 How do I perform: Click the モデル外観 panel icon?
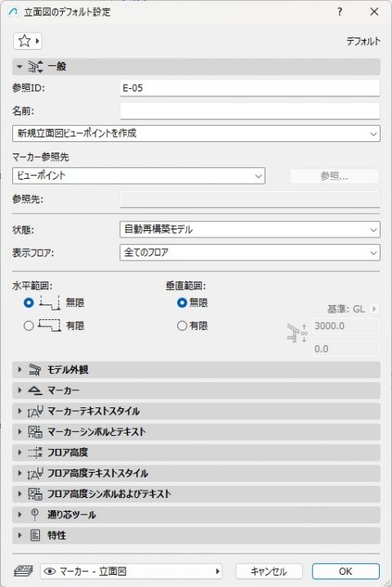click(x=35, y=370)
